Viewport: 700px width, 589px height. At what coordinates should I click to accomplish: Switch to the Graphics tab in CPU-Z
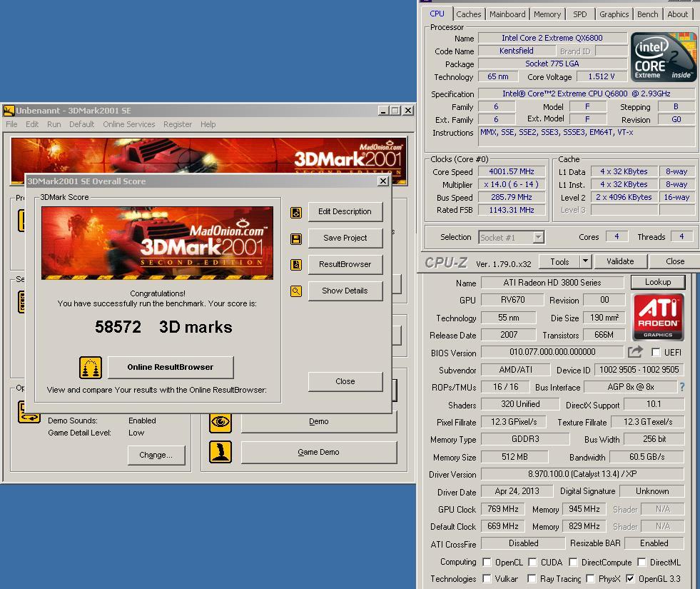coord(614,14)
